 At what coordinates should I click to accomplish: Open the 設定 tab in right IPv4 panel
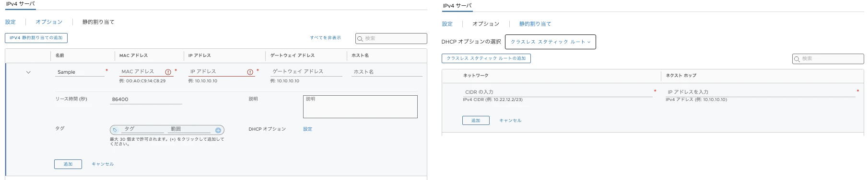(447, 24)
